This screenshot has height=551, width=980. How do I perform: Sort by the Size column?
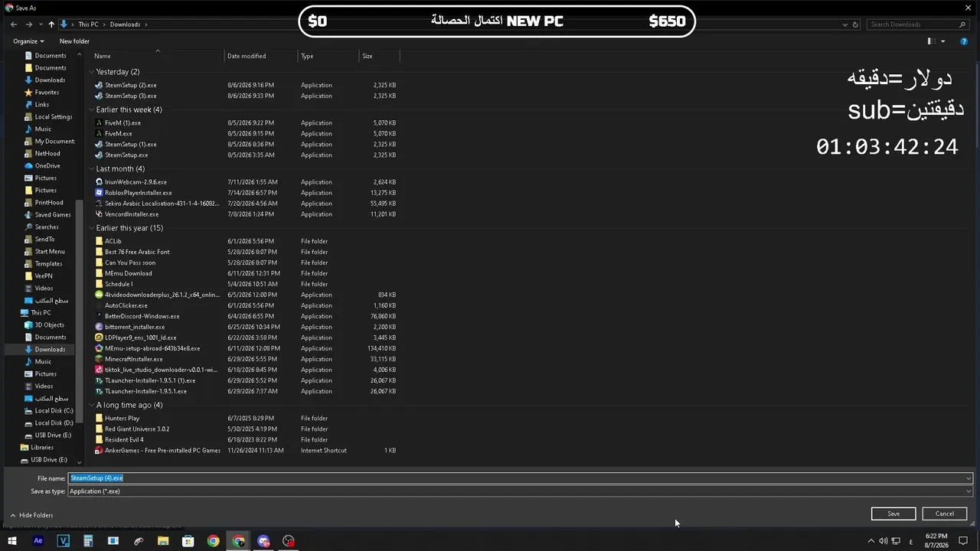(379, 56)
